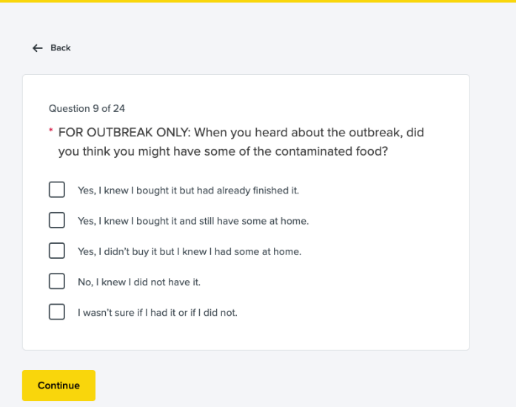This screenshot has height=407, width=516.
Task: Click the yellow progress bar at top
Action: (258, 1)
